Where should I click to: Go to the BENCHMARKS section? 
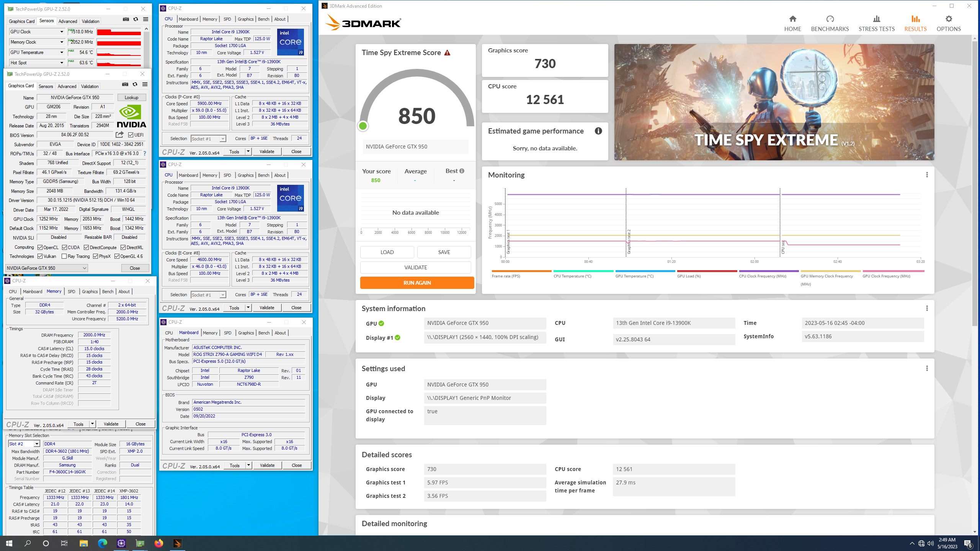pos(830,23)
